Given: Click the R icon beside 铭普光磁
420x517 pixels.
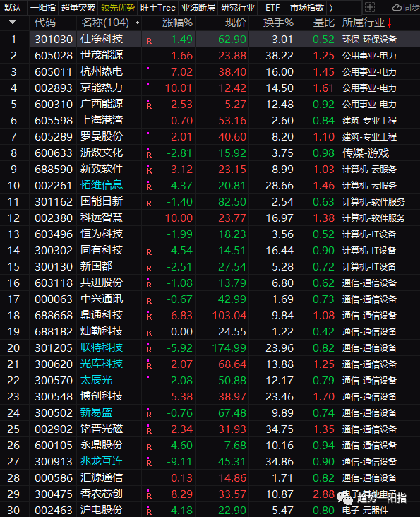Looking at the screenshot, I should 149,431.
